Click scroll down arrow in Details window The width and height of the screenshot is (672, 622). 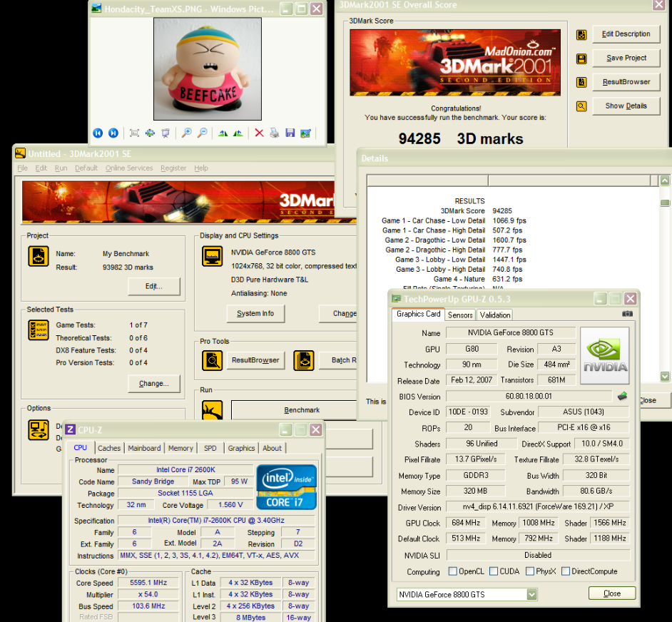click(665, 377)
